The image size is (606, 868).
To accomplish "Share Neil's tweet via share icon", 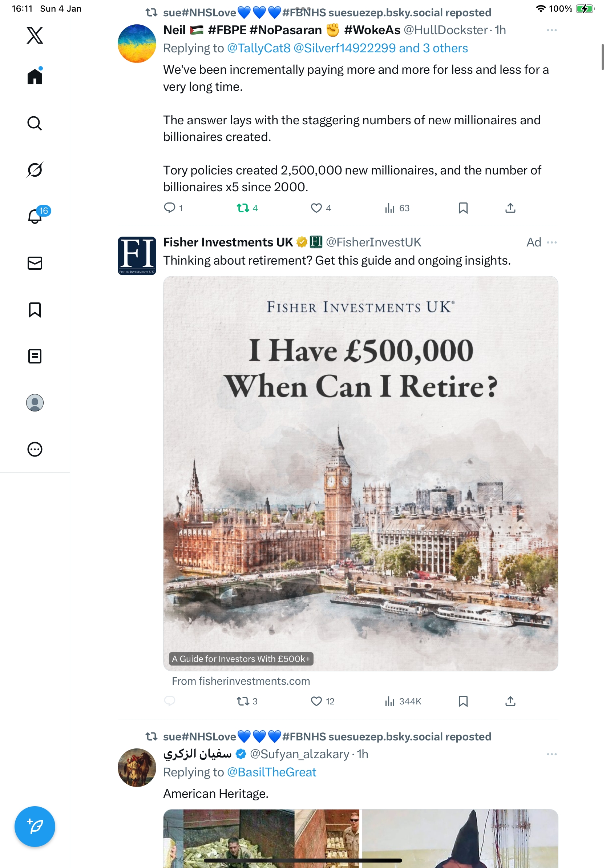I will pos(510,208).
